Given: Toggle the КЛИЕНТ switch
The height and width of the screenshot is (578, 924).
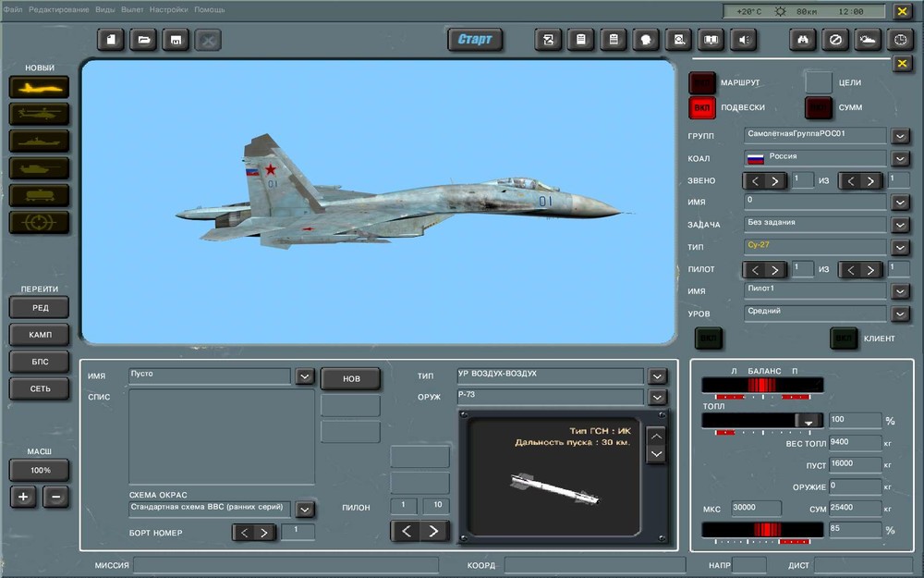Looking at the screenshot, I should point(843,338).
